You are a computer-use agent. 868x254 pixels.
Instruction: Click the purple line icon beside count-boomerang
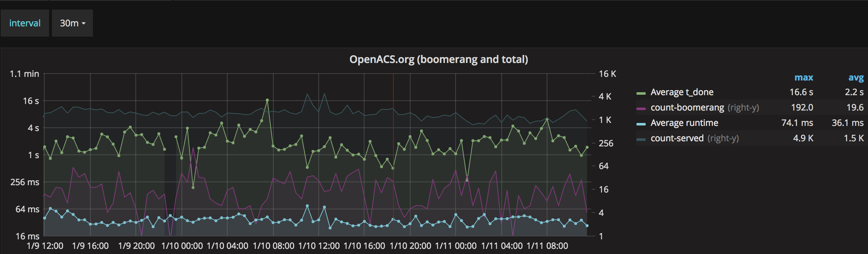pyautogui.click(x=641, y=108)
